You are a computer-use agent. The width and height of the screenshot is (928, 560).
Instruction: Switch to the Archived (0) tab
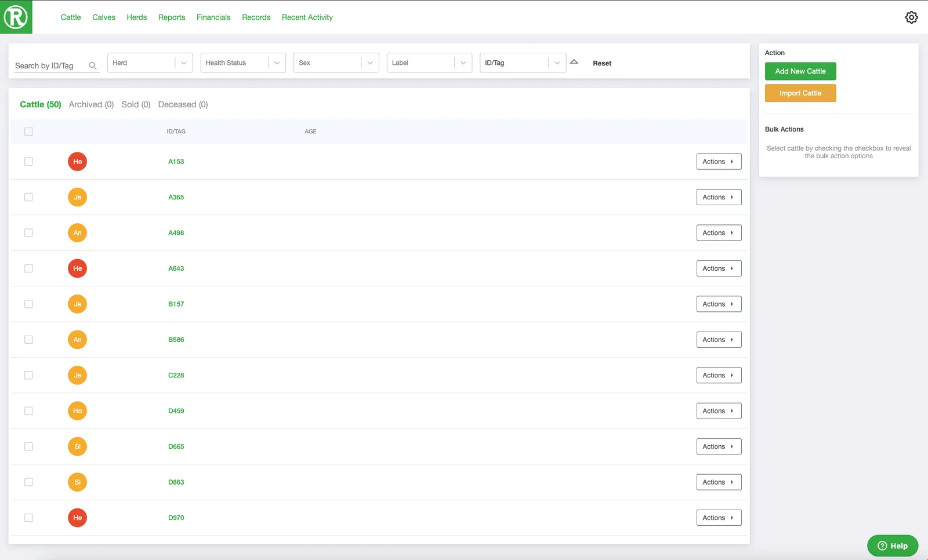(x=91, y=104)
